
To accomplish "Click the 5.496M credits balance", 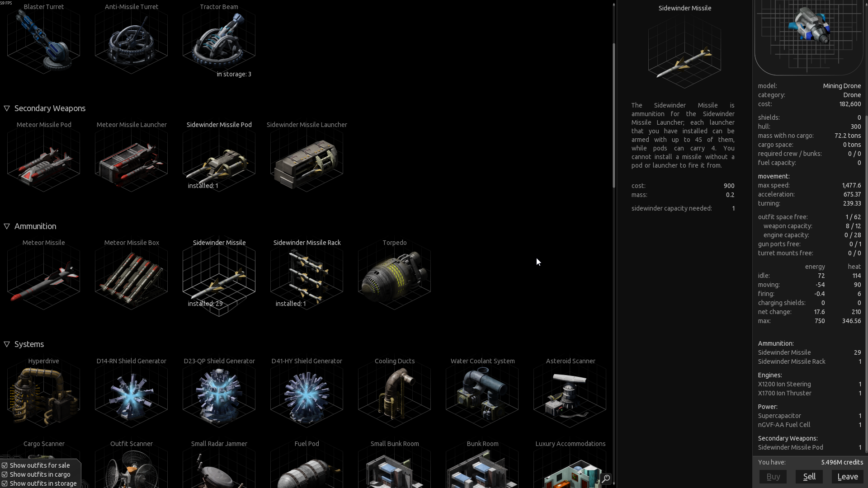I will [842, 462].
